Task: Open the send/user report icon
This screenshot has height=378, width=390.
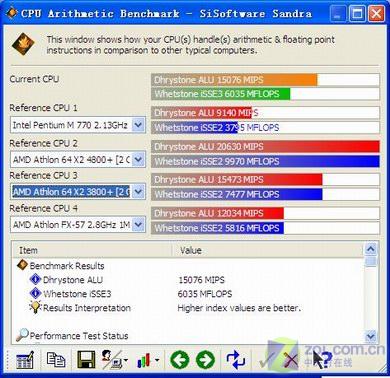Action: (113, 360)
